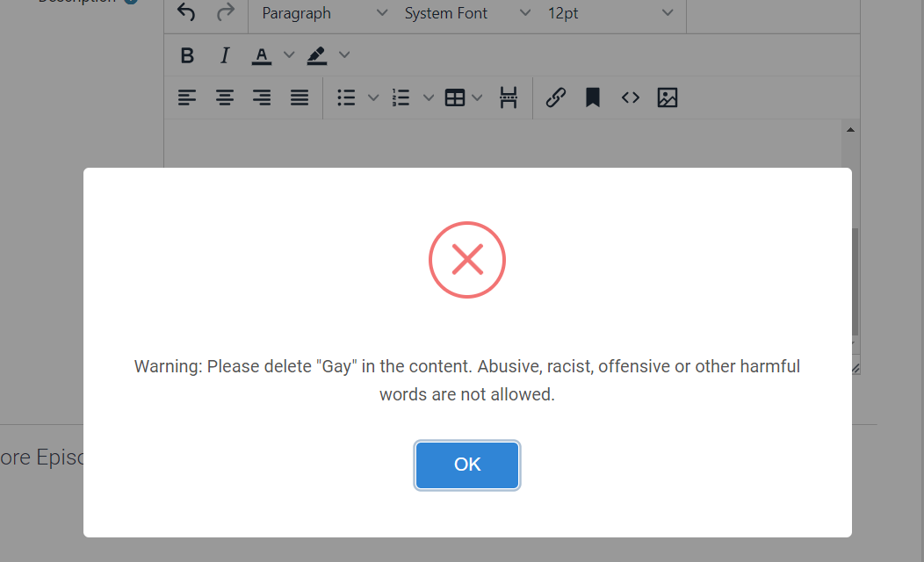Apply the text color button
Viewport: 924px width, 562px height.
tap(262, 55)
